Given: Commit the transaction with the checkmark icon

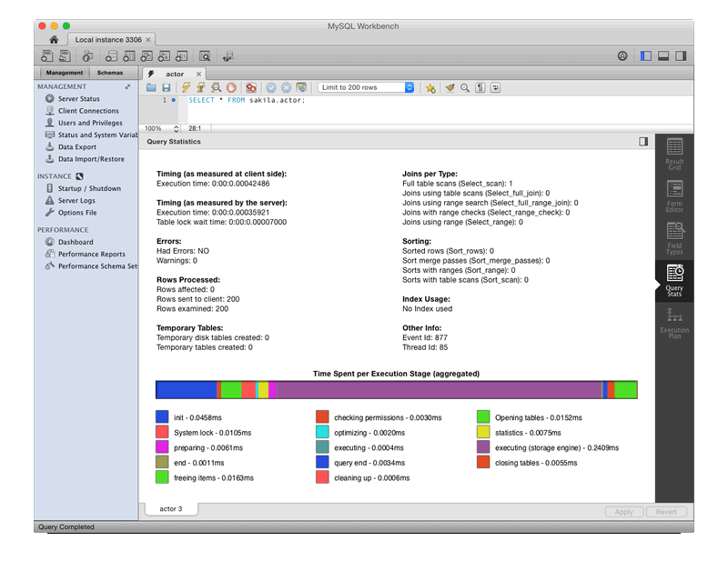Looking at the screenshot, I should [x=271, y=87].
